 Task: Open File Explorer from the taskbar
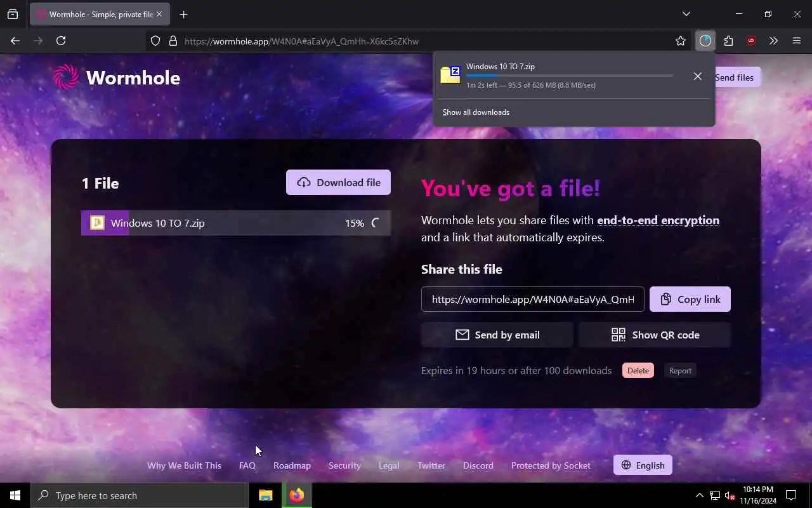pyautogui.click(x=266, y=495)
